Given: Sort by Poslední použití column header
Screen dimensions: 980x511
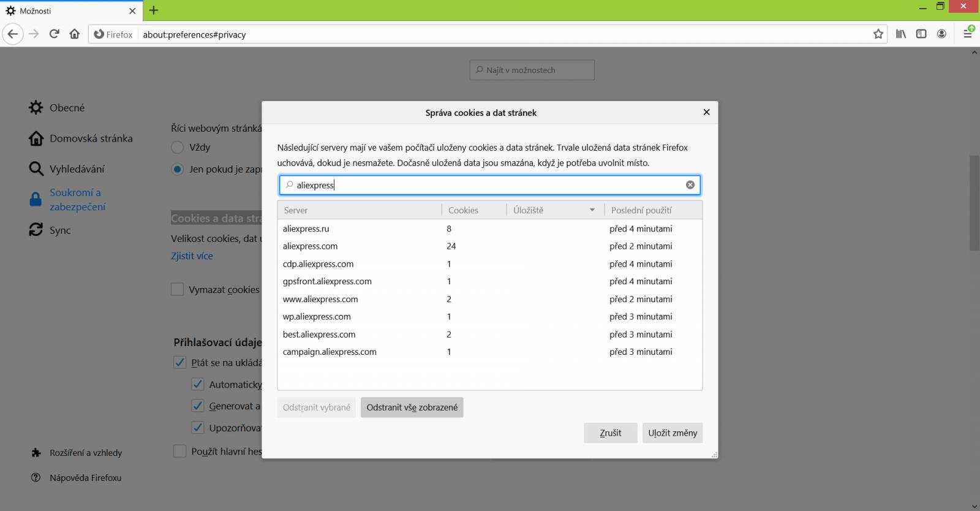Looking at the screenshot, I should point(653,210).
